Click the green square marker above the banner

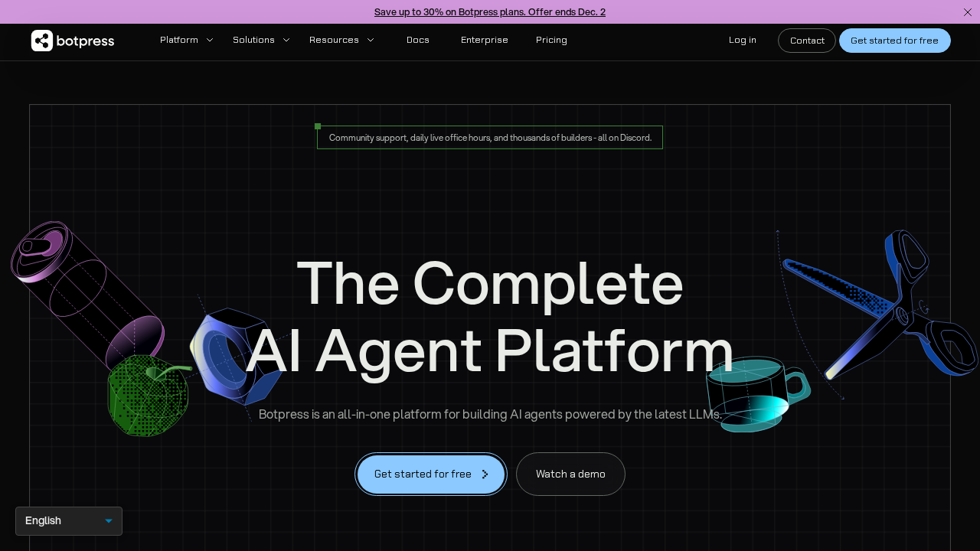[x=317, y=126]
